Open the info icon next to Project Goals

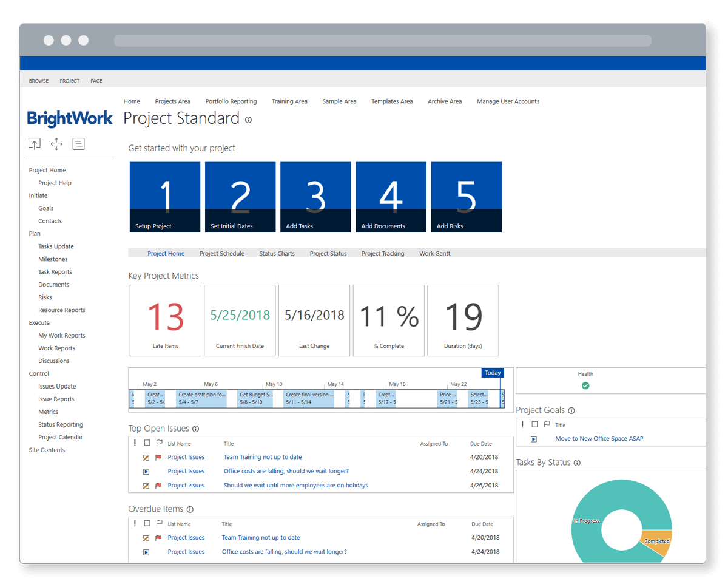pyautogui.click(x=571, y=411)
